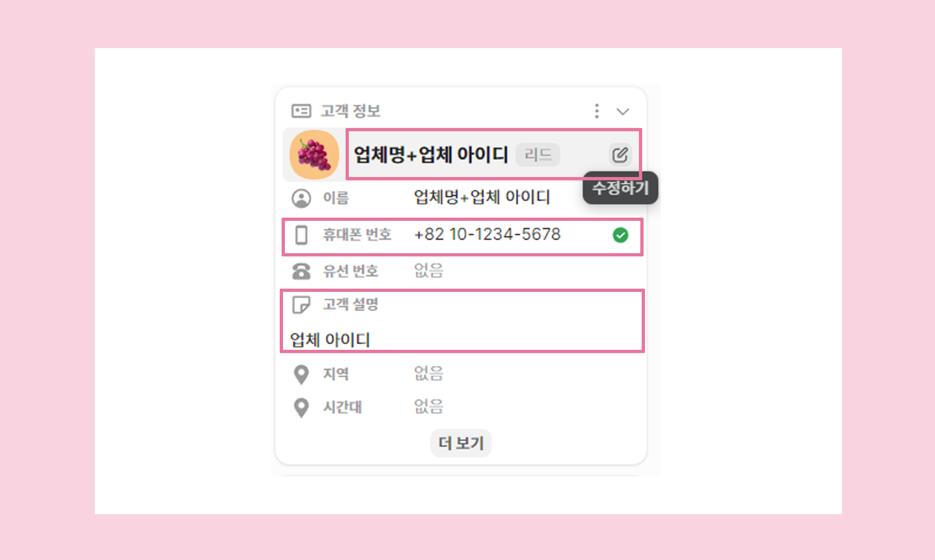Click the 업체 아이디 description text
This screenshot has width=935, height=560.
tap(330, 340)
